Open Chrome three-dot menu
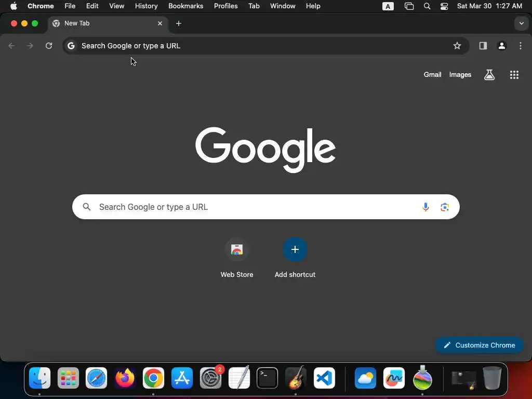 click(x=521, y=46)
